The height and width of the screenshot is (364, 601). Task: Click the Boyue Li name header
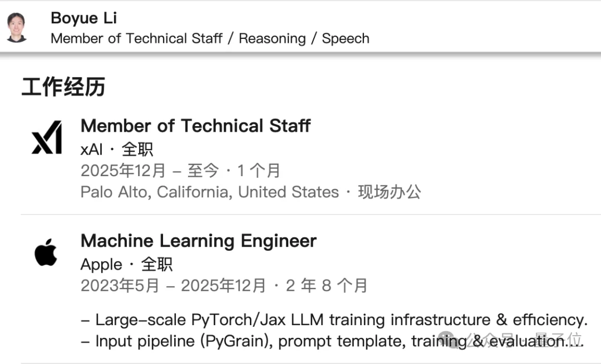pyautogui.click(x=83, y=18)
